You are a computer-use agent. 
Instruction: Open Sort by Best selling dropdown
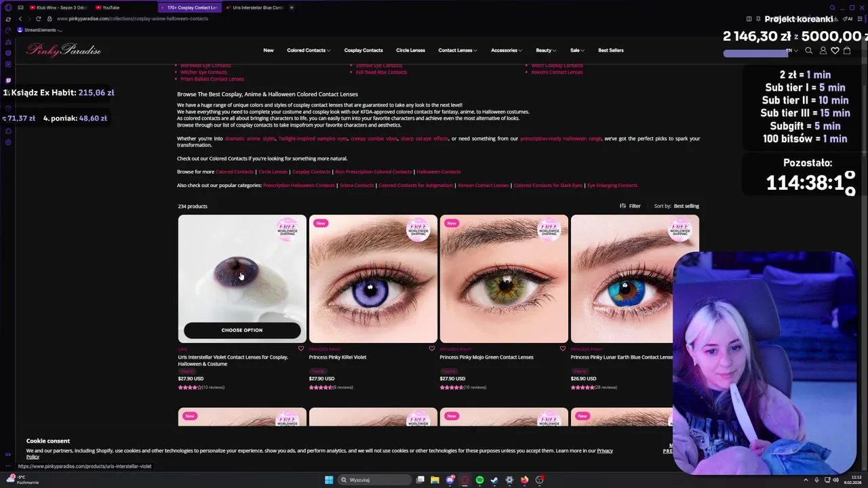(686, 206)
